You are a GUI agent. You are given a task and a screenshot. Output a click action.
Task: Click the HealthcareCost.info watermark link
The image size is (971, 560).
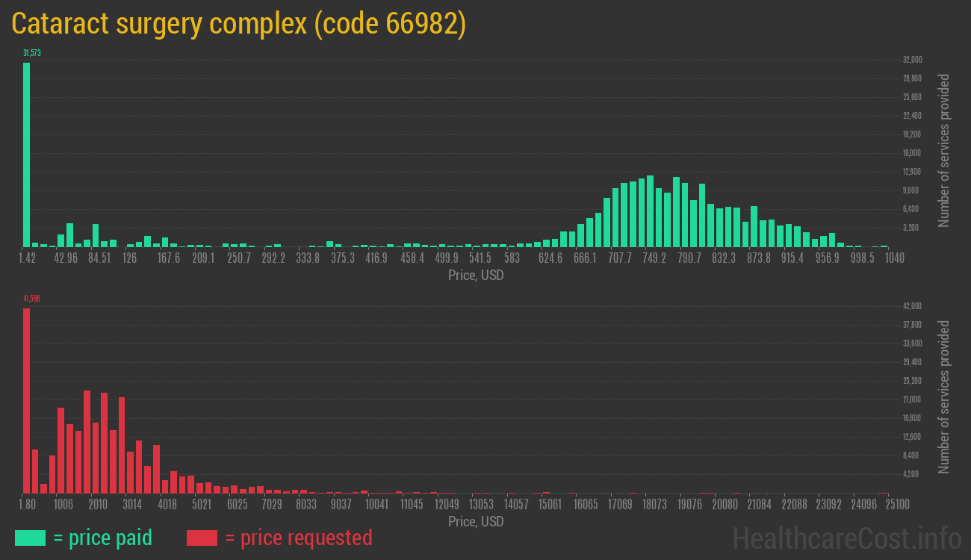[x=846, y=538]
